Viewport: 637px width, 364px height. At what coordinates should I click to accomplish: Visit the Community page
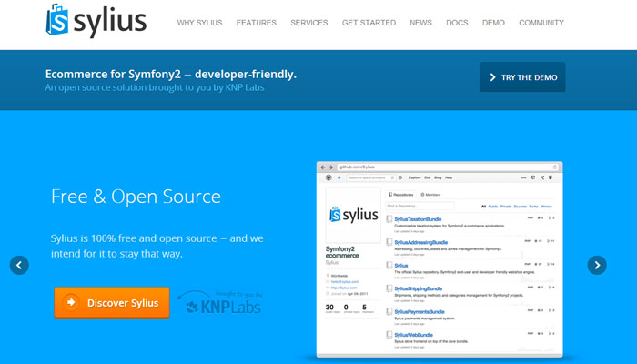pos(541,23)
